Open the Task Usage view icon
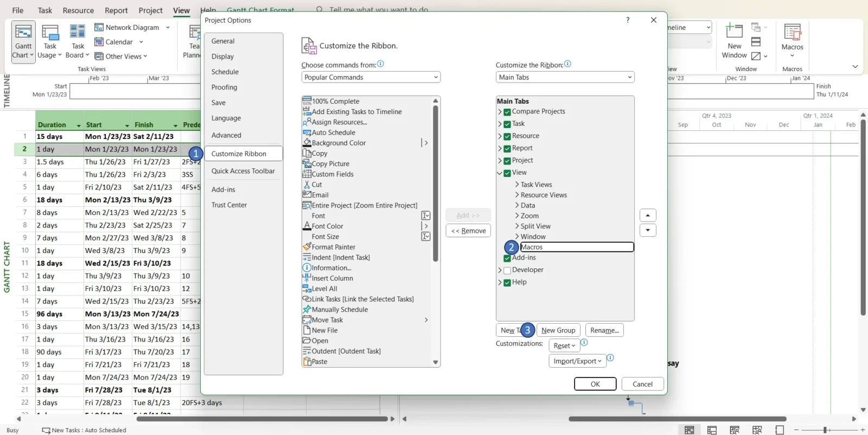 [50, 33]
